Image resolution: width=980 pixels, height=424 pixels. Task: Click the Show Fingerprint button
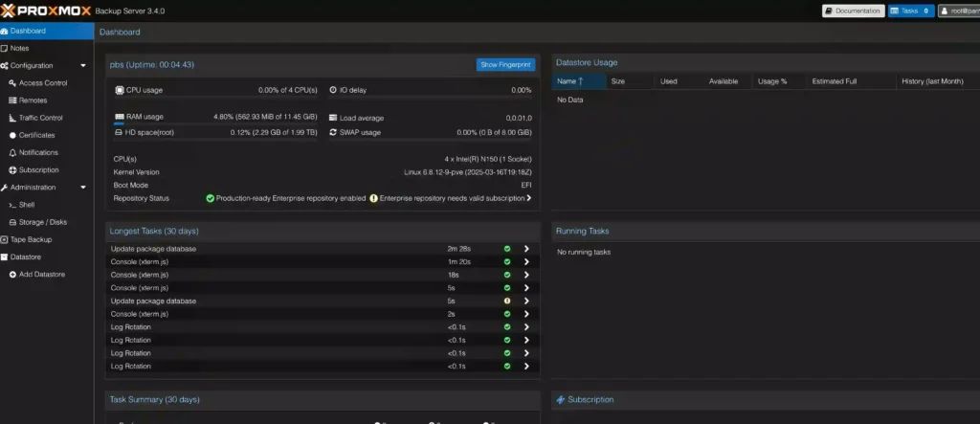[505, 64]
